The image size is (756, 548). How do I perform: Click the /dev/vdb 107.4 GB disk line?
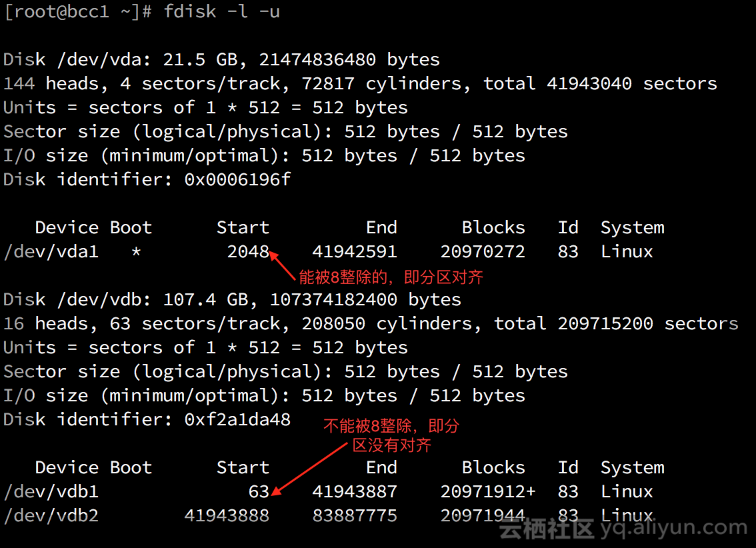pos(232,299)
